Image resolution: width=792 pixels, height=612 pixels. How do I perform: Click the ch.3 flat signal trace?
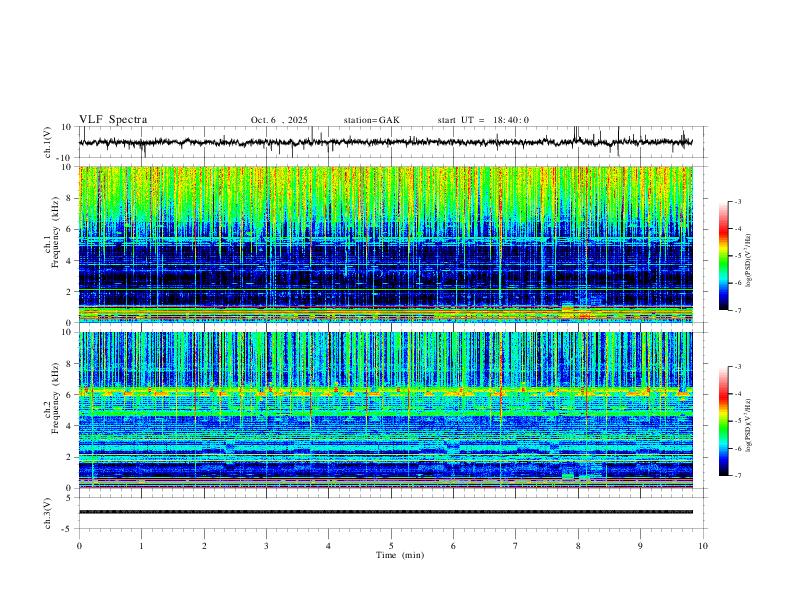pos(385,512)
